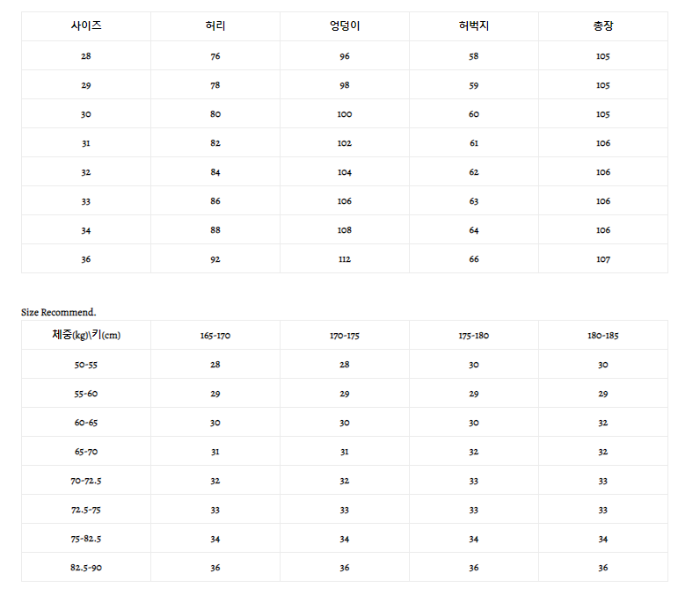The image size is (700, 602).
Task: Click the 허리 column header
Action: point(215,26)
